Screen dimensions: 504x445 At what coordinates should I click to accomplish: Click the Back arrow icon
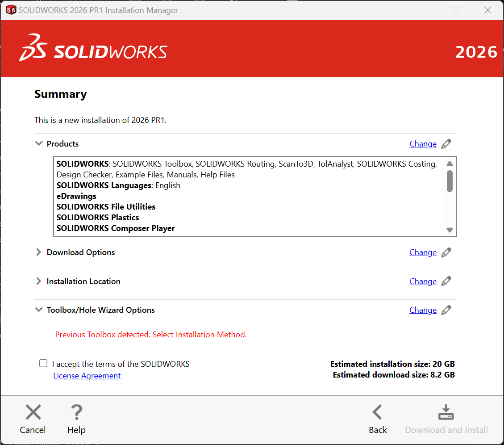[377, 412]
